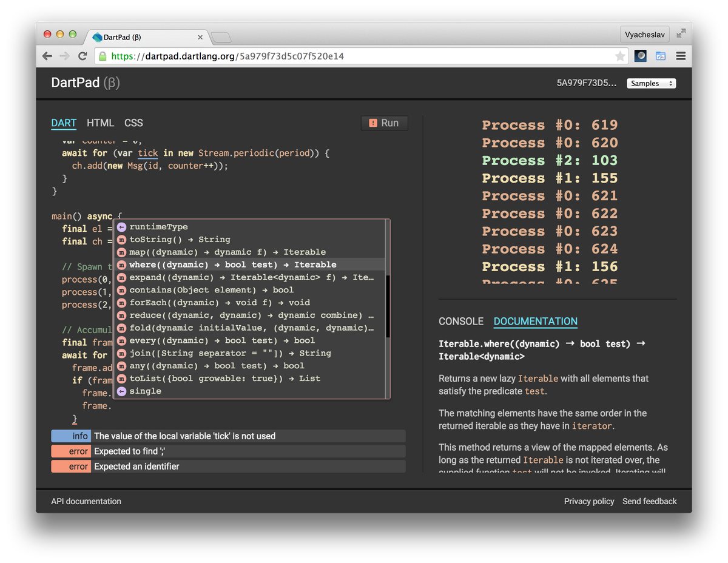The height and width of the screenshot is (563, 728).
Task: Click the purple icon beside runtimeType
Action: (x=121, y=227)
